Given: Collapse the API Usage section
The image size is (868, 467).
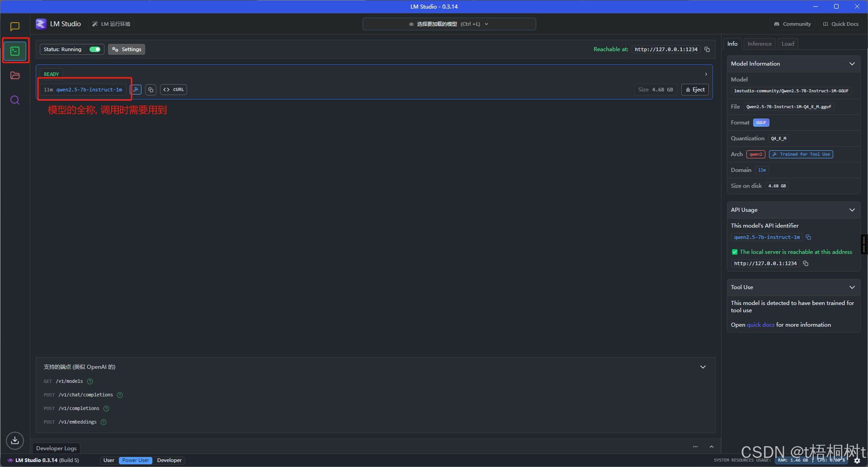Looking at the screenshot, I should tap(852, 210).
